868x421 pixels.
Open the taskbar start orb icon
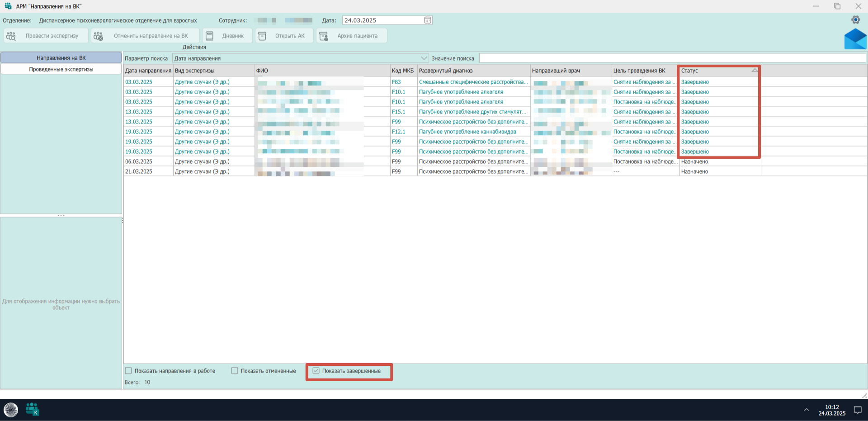(11, 410)
